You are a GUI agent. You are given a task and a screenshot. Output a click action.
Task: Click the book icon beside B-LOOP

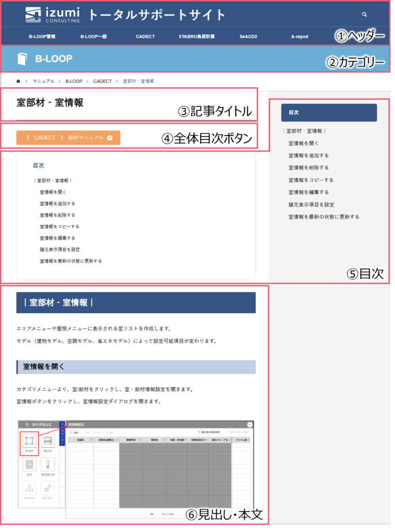pos(22,59)
